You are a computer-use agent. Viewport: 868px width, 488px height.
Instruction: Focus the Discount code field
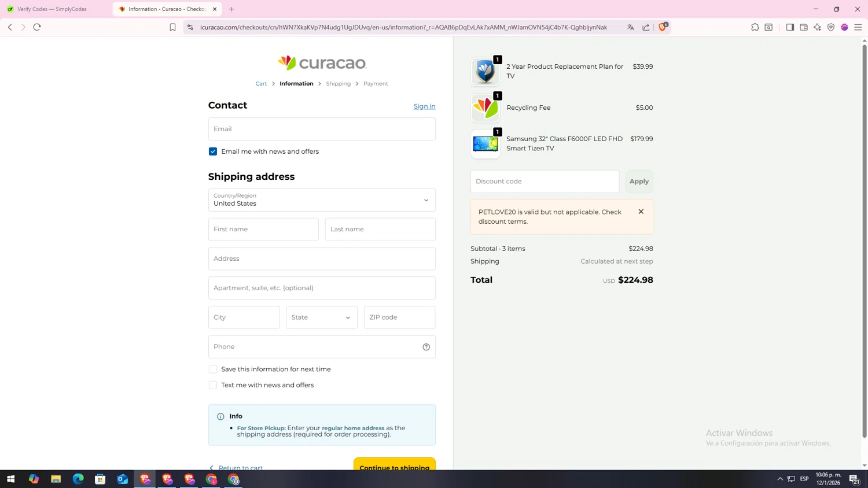[545, 182]
